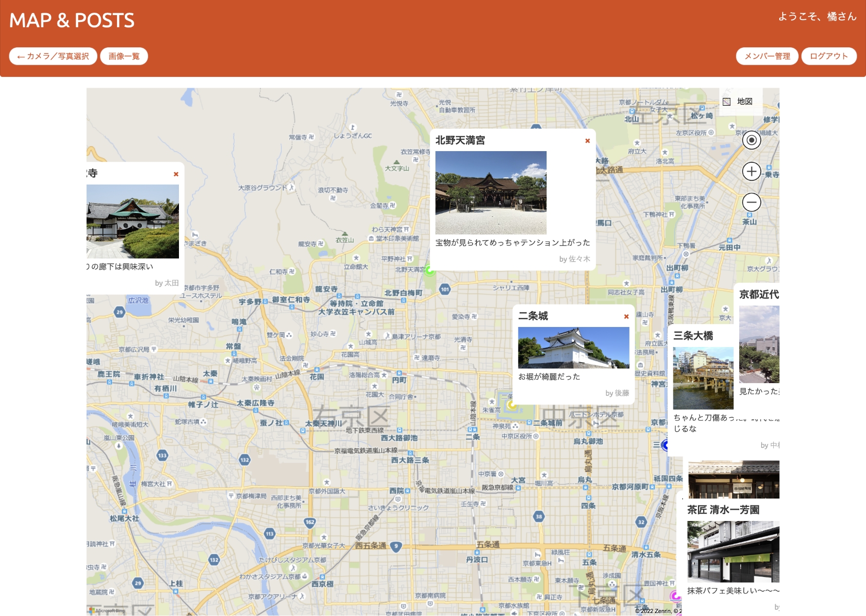This screenshot has width=866, height=616.
Task: Open the 茶匠 清水一芳園 shop photo
Action: pos(733,551)
